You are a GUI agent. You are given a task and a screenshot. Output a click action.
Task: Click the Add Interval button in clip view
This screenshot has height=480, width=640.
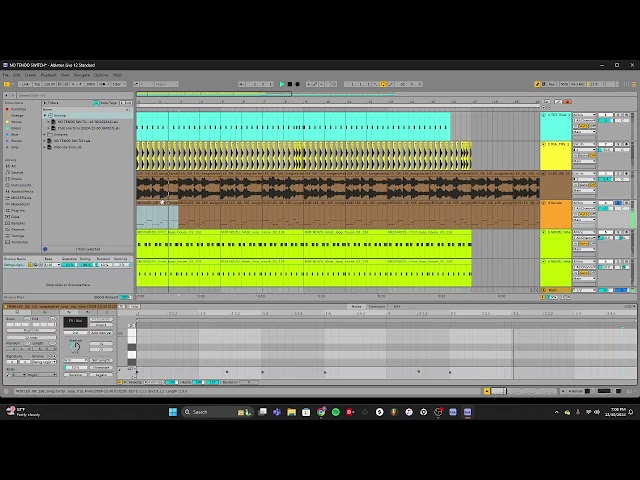pyautogui.click(x=101, y=333)
